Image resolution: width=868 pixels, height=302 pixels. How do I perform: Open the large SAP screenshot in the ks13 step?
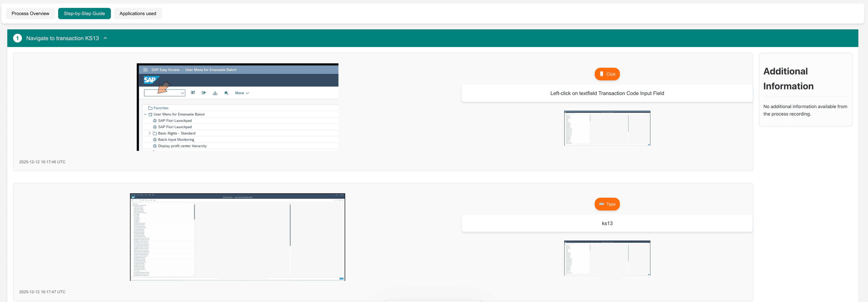(x=238, y=237)
